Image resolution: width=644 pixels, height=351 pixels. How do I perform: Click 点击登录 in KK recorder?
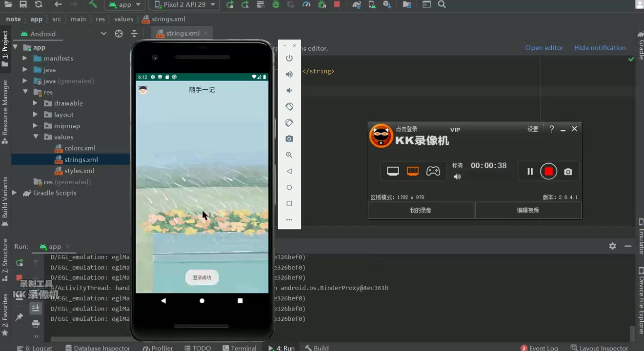(407, 129)
